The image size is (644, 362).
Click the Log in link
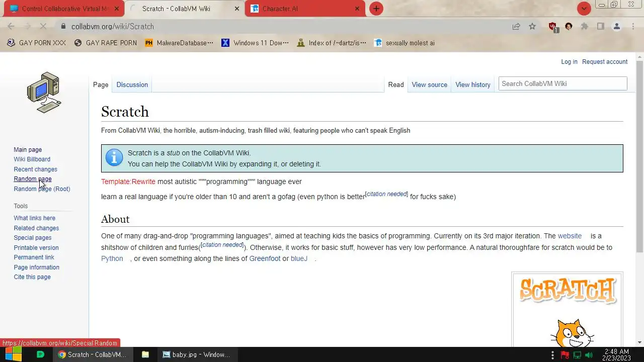click(x=569, y=62)
